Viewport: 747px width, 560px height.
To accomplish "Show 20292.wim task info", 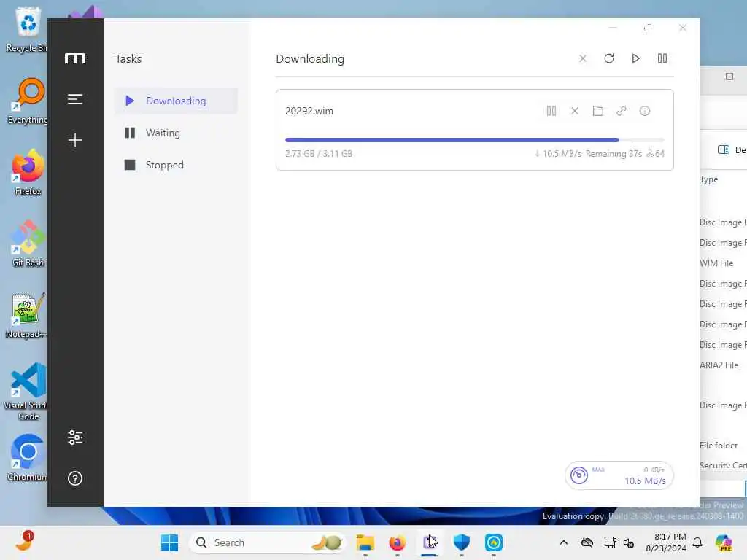I will 645,111.
